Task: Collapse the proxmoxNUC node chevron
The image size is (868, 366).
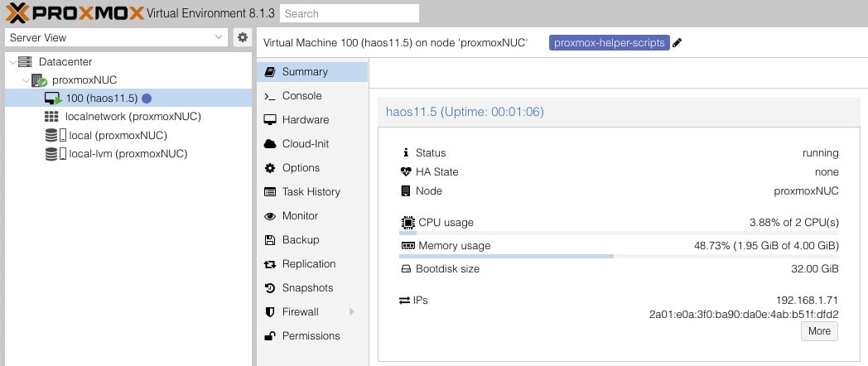Action: (x=26, y=80)
